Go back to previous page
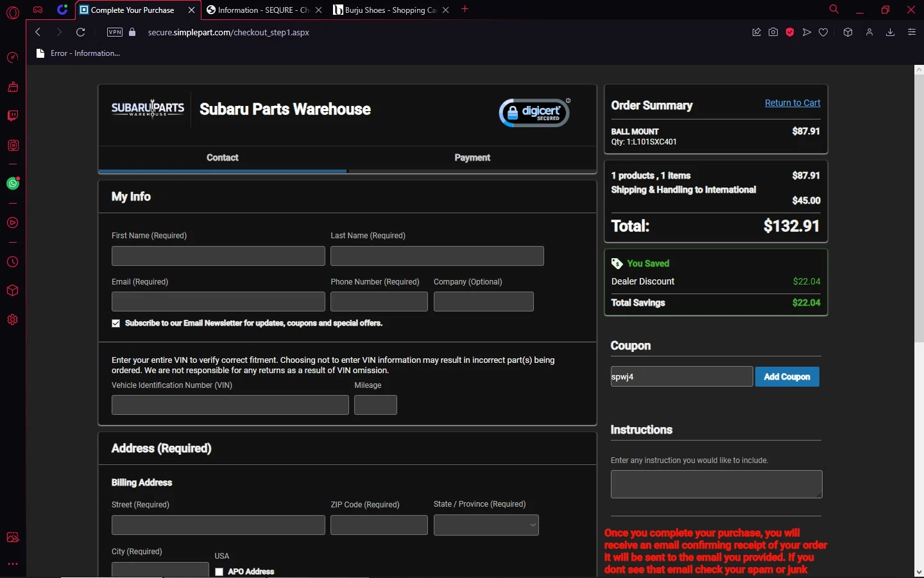This screenshot has width=924, height=578. click(x=38, y=32)
